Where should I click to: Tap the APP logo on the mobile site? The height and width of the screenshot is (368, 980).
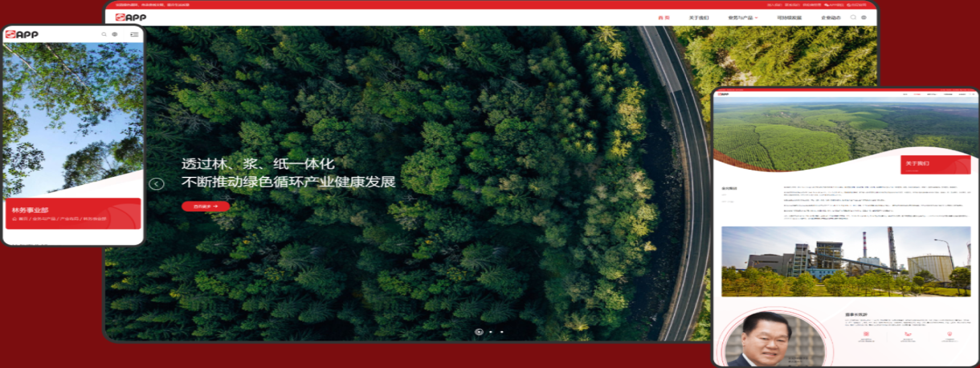(22, 34)
